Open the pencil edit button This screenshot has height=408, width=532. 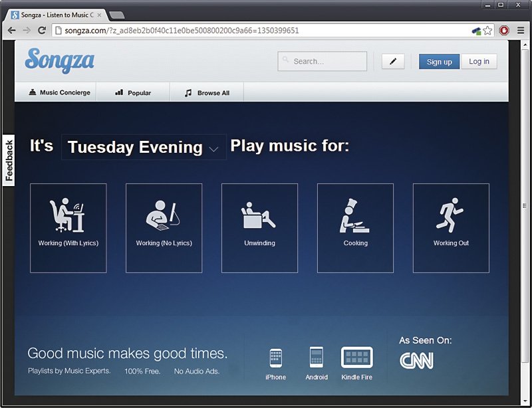pyautogui.click(x=393, y=61)
